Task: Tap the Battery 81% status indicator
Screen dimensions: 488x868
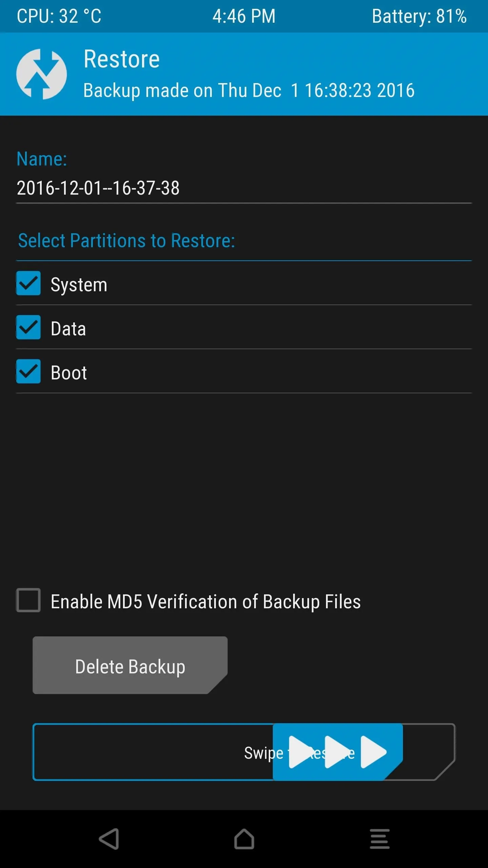Action: [419, 16]
